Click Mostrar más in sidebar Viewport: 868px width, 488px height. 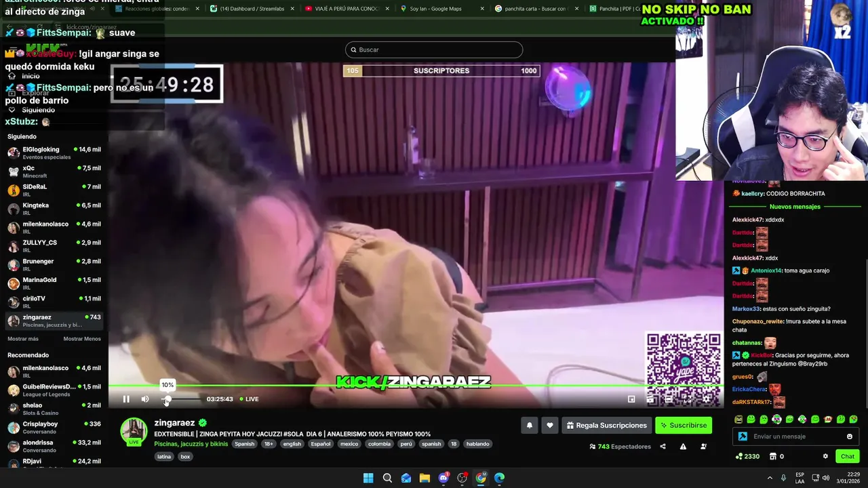[x=23, y=339]
